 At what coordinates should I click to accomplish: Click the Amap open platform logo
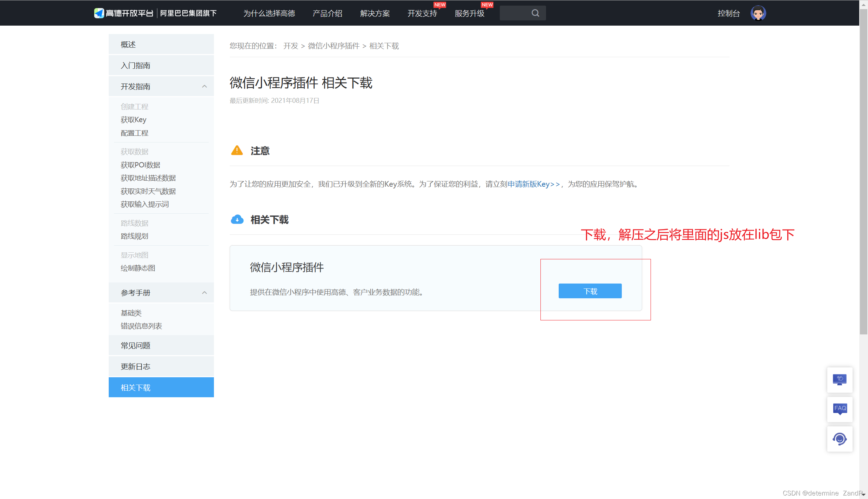click(x=124, y=13)
